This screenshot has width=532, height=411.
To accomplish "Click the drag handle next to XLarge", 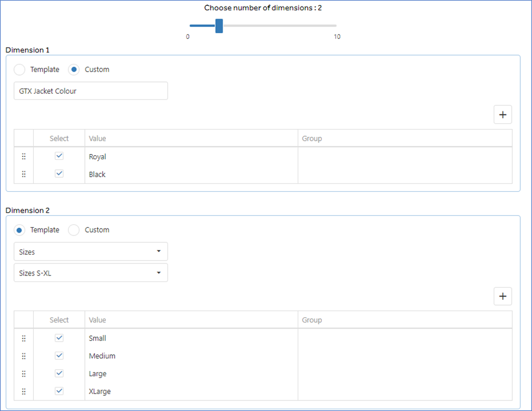I will (24, 391).
